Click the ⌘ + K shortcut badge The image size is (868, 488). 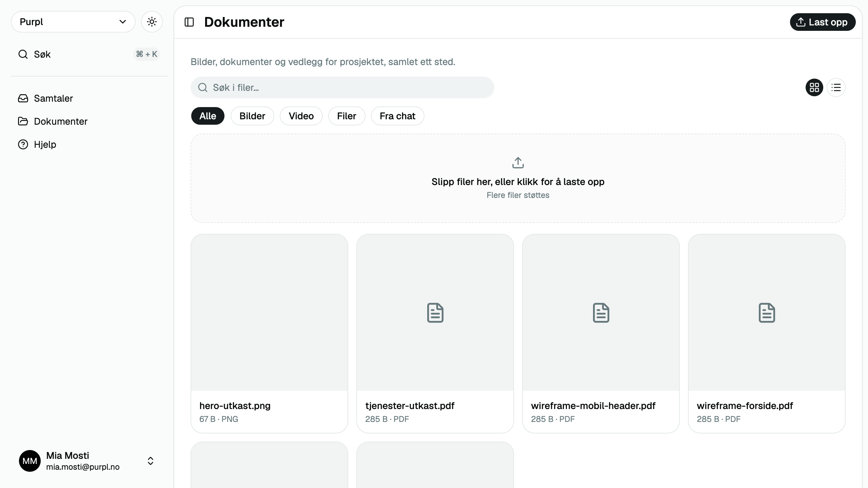[x=146, y=54]
